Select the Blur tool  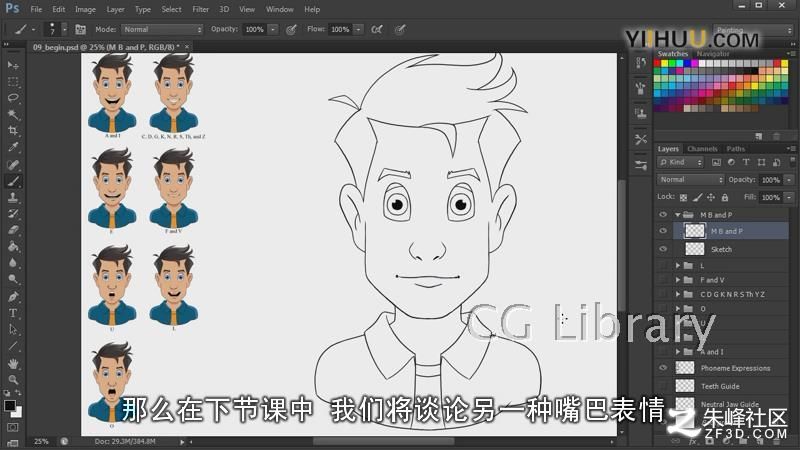[x=13, y=263]
